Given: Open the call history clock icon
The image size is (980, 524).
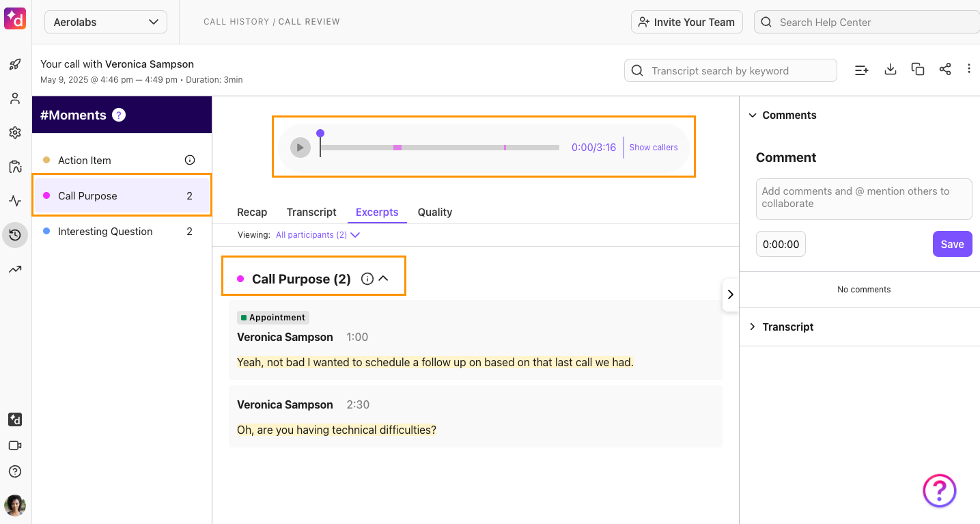Looking at the screenshot, I should [x=15, y=235].
